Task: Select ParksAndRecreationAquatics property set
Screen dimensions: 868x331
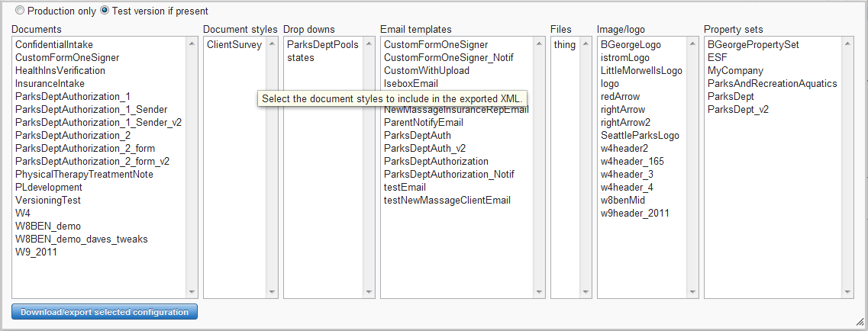Action: pyautogui.click(x=772, y=84)
